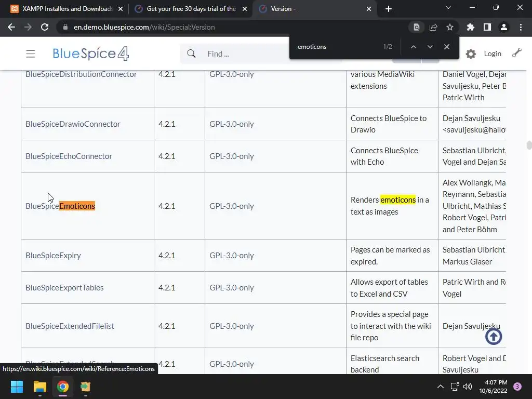Click the page vertical scrollbar thumb
The width and height of the screenshot is (532, 399).
pyautogui.click(x=529, y=145)
